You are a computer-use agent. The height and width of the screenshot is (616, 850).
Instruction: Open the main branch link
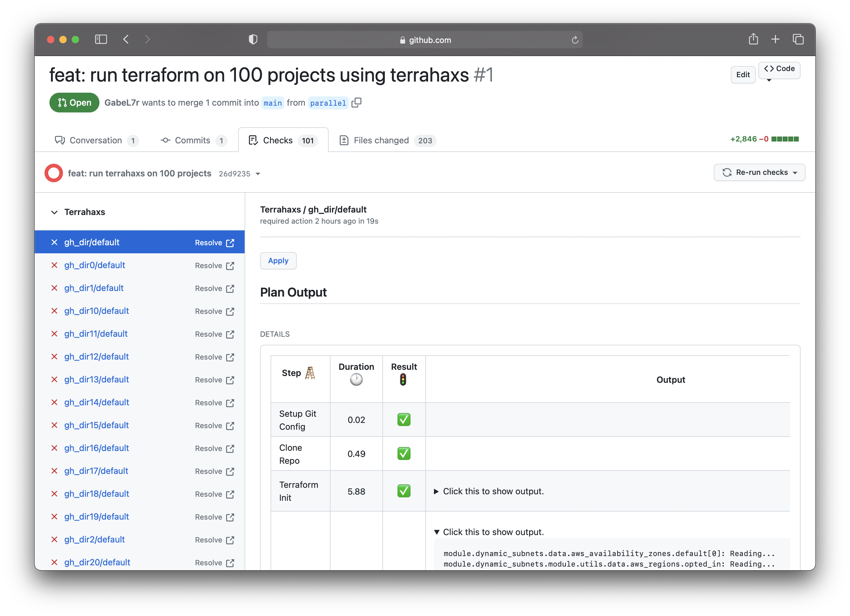pyautogui.click(x=272, y=103)
